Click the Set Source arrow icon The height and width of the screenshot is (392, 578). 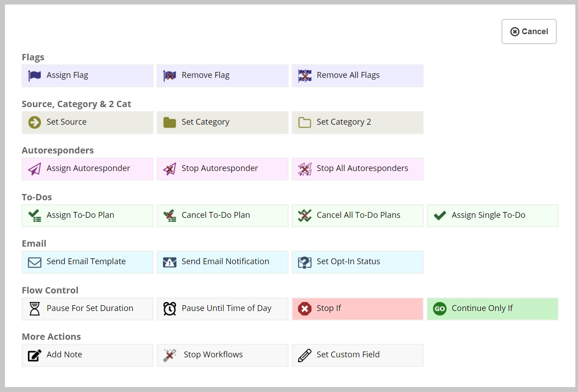click(x=35, y=122)
